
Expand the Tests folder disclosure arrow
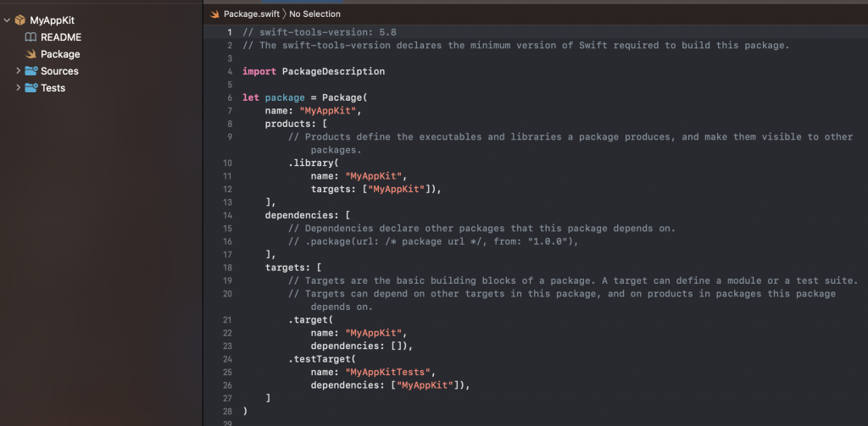[x=19, y=87]
